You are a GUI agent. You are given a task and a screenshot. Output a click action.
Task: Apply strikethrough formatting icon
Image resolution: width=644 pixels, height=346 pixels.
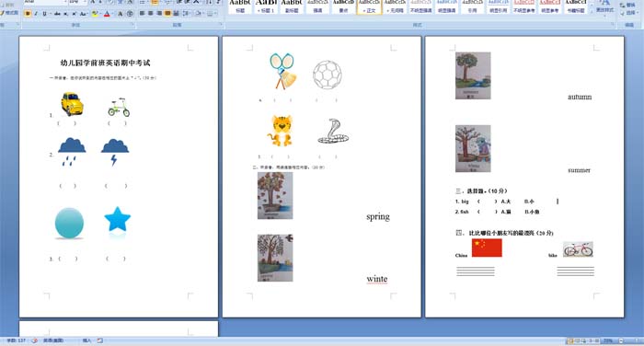click(57, 14)
